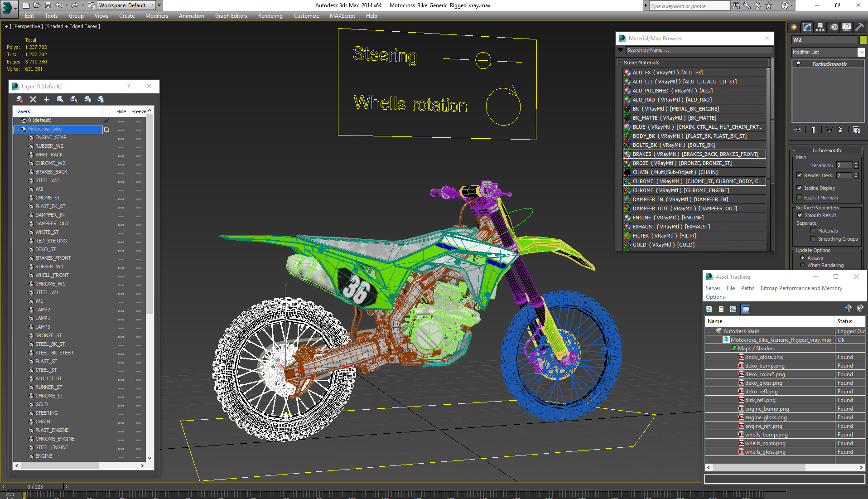Open the Graph Editors menu

[x=231, y=16]
